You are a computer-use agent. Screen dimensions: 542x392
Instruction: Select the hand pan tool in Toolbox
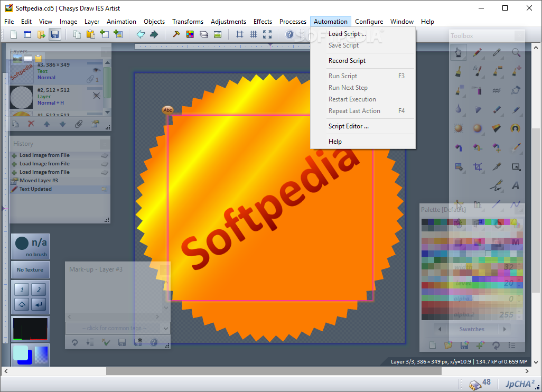tap(459, 52)
